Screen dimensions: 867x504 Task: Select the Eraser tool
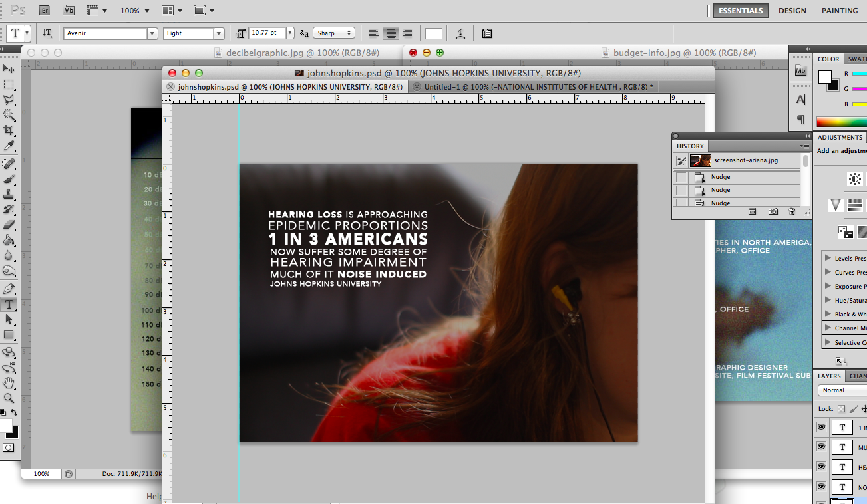9,225
